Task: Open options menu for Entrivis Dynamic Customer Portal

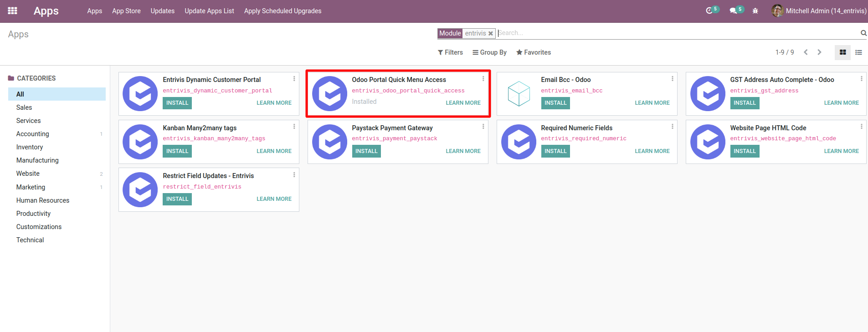Action: click(294, 79)
